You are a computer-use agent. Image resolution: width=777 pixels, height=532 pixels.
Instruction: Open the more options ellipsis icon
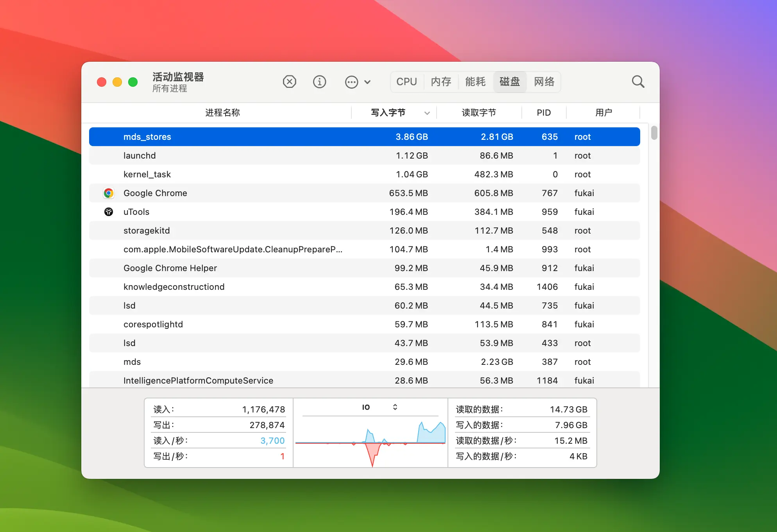click(x=351, y=82)
